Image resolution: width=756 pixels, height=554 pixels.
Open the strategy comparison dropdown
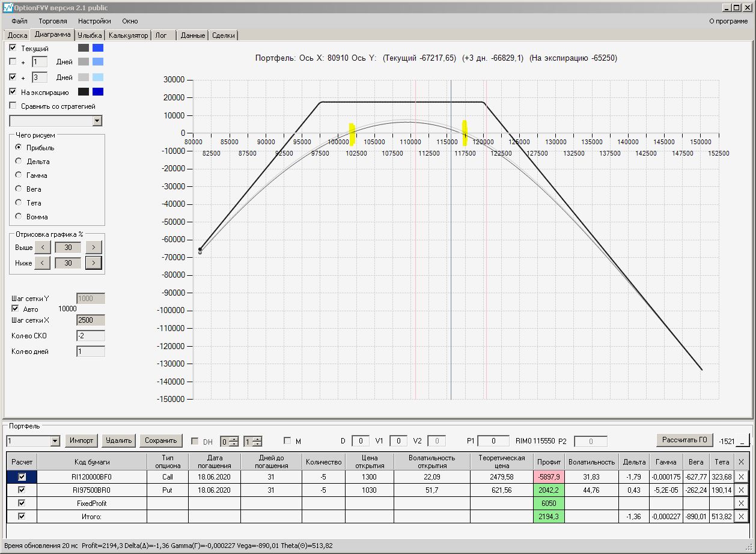point(97,121)
